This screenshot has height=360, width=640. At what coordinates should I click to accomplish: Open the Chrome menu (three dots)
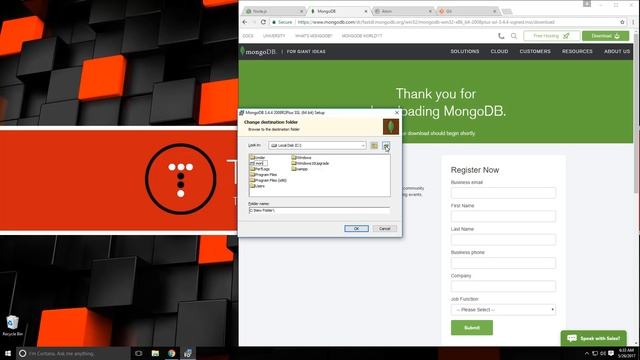633,22
